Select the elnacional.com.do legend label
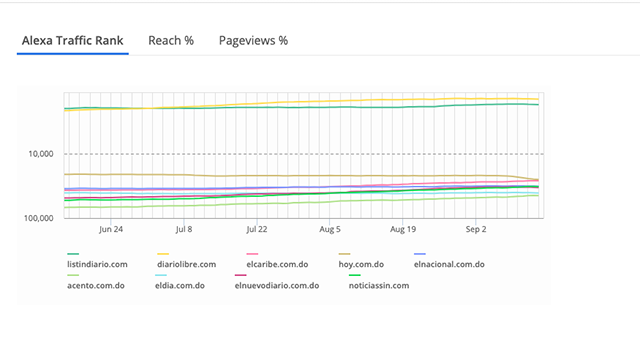 pyautogui.click(x=449, y=264)
